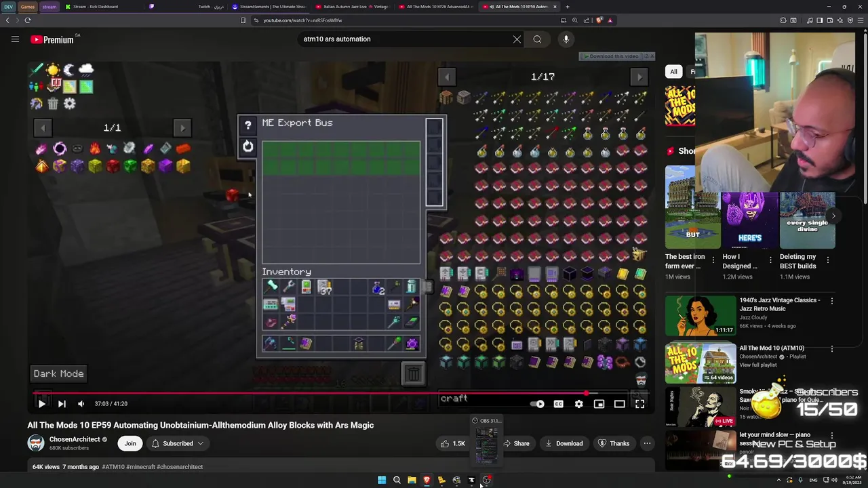Click the Thanks button
Viewport: 868px width, 488px height.
[x=613, y=443]
